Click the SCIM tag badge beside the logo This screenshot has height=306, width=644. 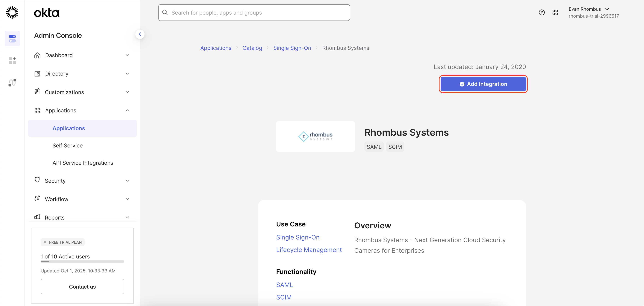395,147
